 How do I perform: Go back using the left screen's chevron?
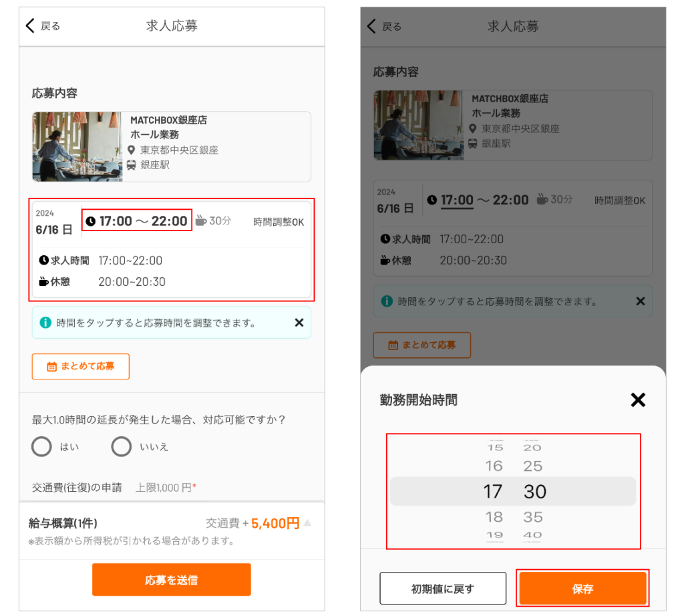(29, 26)
